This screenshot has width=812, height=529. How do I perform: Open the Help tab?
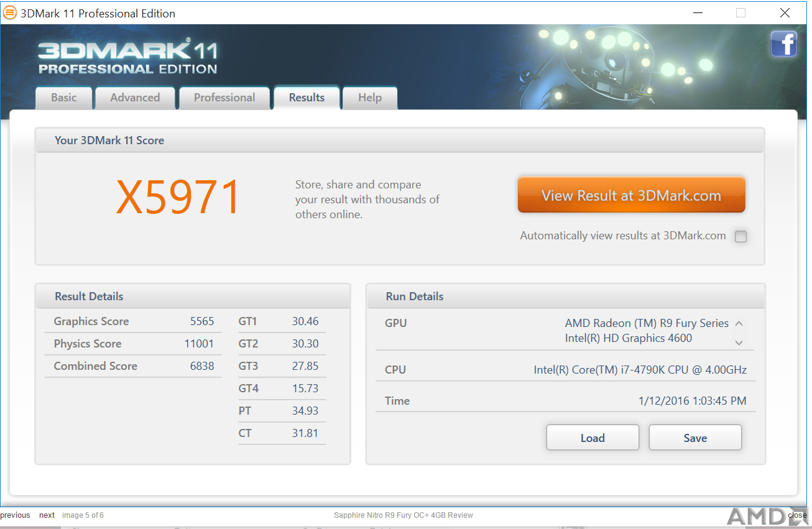click(370, 98)
